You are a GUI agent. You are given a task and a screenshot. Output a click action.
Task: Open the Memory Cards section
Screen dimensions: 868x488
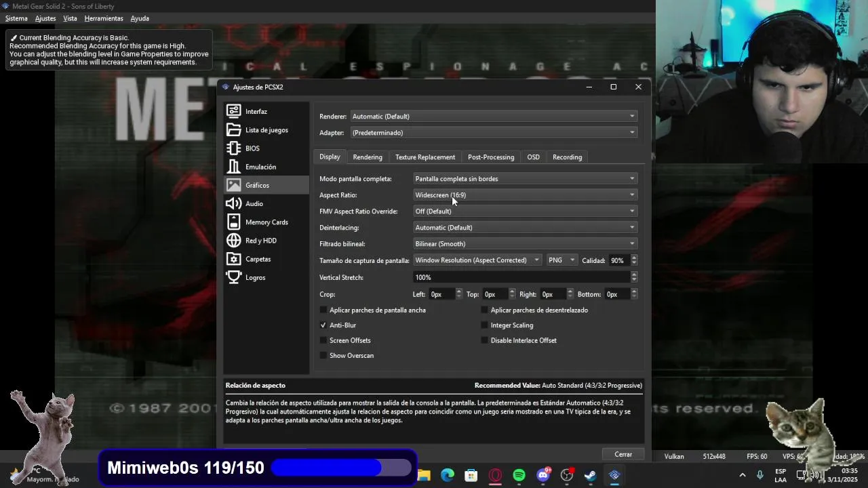(x=266, y=222)
